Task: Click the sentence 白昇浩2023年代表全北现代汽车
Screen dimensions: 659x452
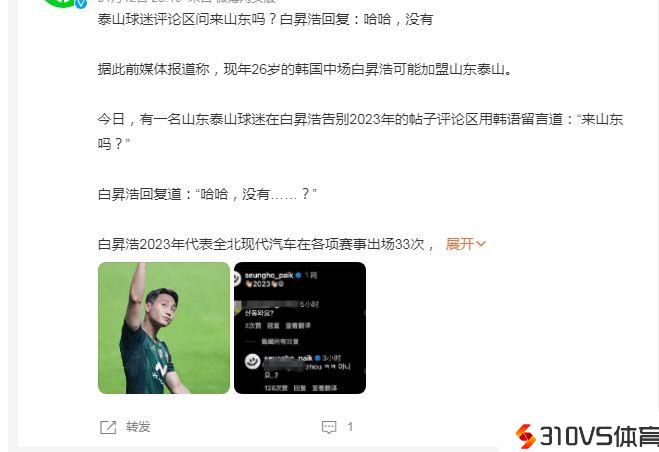Action: coord(266,244)
